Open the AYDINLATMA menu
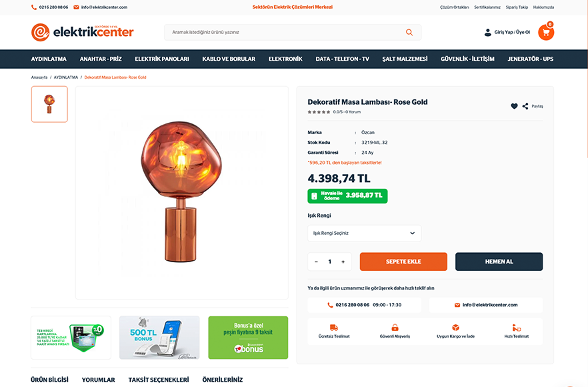Screen dimensions: 588x387 tap(49, 59)
